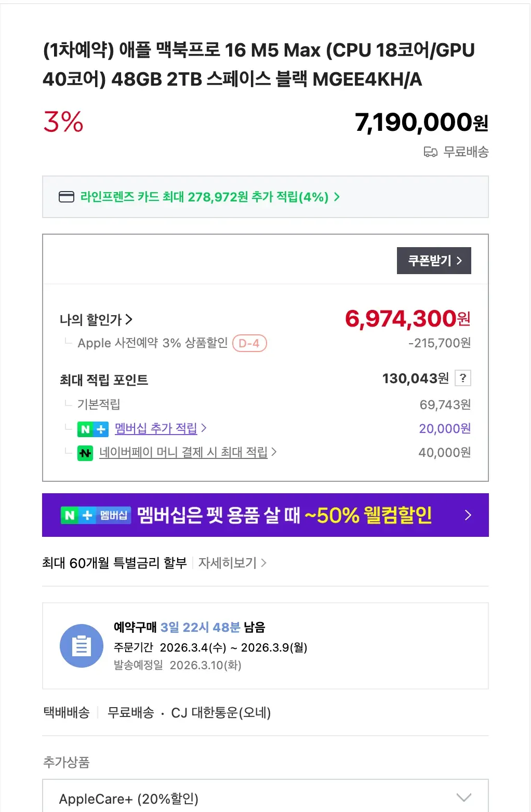
Task: Open 네이버페이 머니 결제 시 최대 적립 link
Action: pyautogui.click(x=183, y=452)
